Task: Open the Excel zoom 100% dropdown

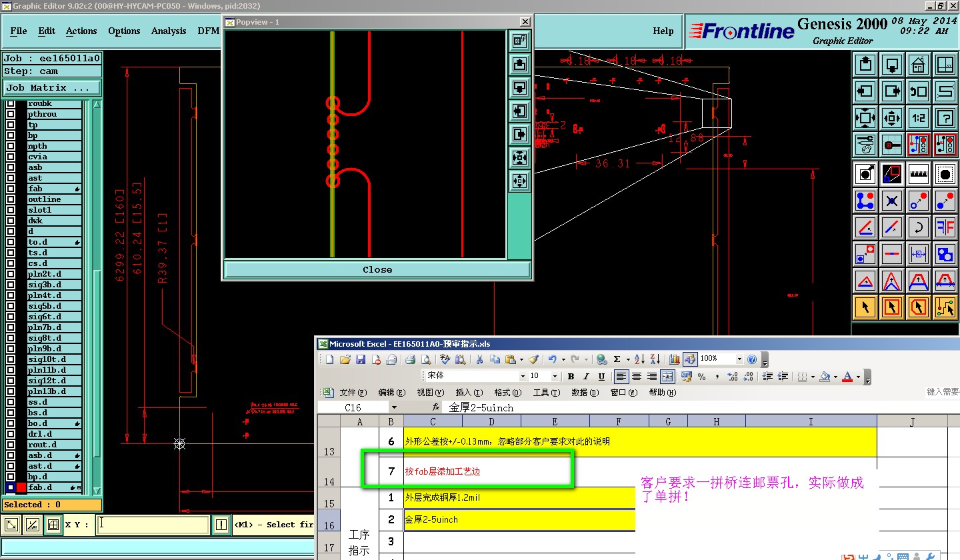Action: [739, 359]
